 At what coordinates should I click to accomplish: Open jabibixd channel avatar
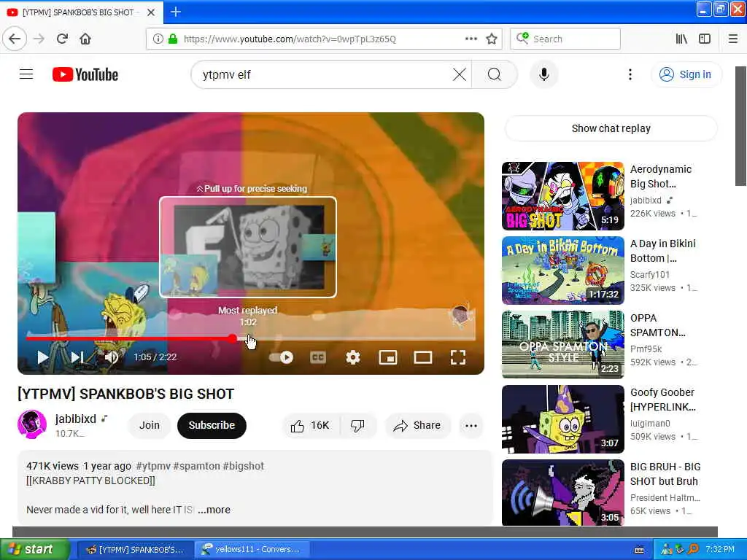pyautogui.click(x=32, y=424)
